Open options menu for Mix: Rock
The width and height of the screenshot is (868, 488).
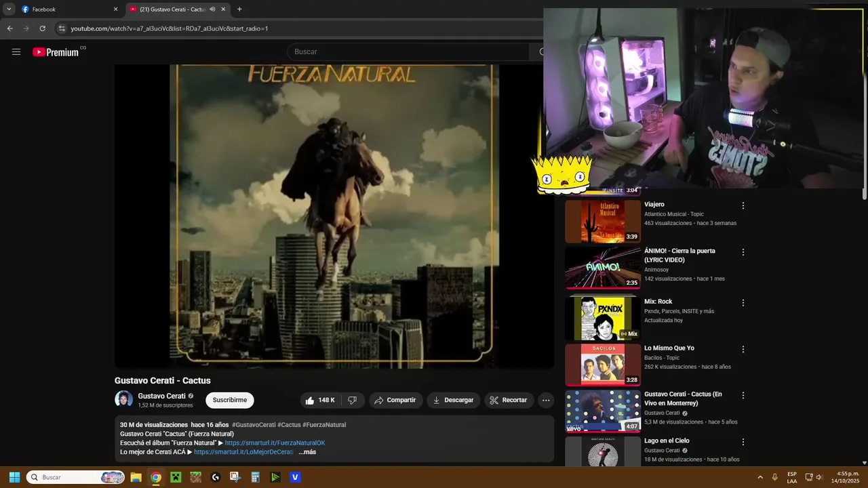pos(743,303)
